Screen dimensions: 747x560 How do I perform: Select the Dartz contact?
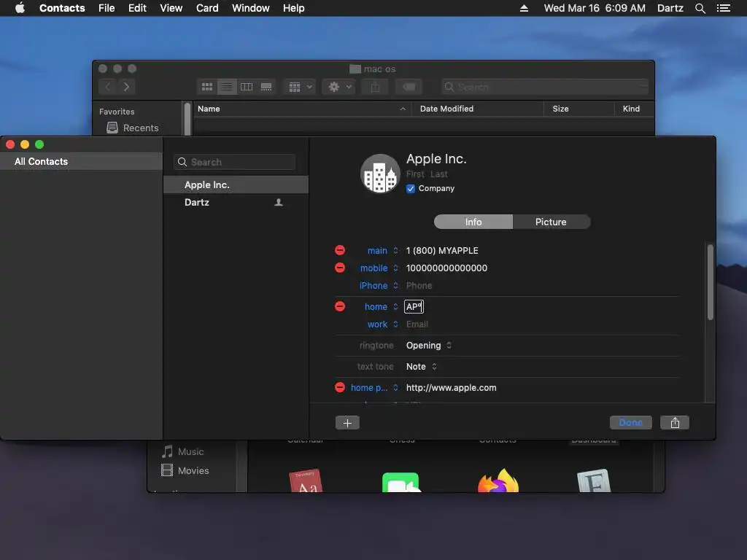(236, 203)
